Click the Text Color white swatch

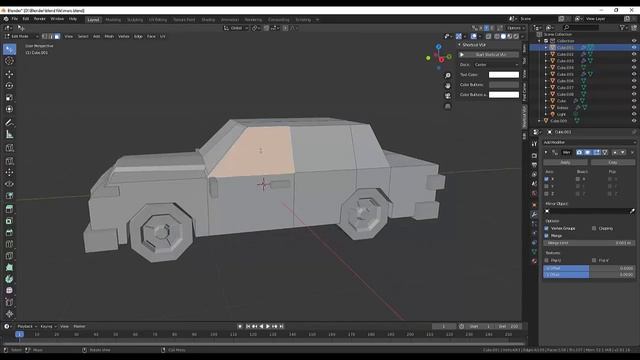click(504, 75)
